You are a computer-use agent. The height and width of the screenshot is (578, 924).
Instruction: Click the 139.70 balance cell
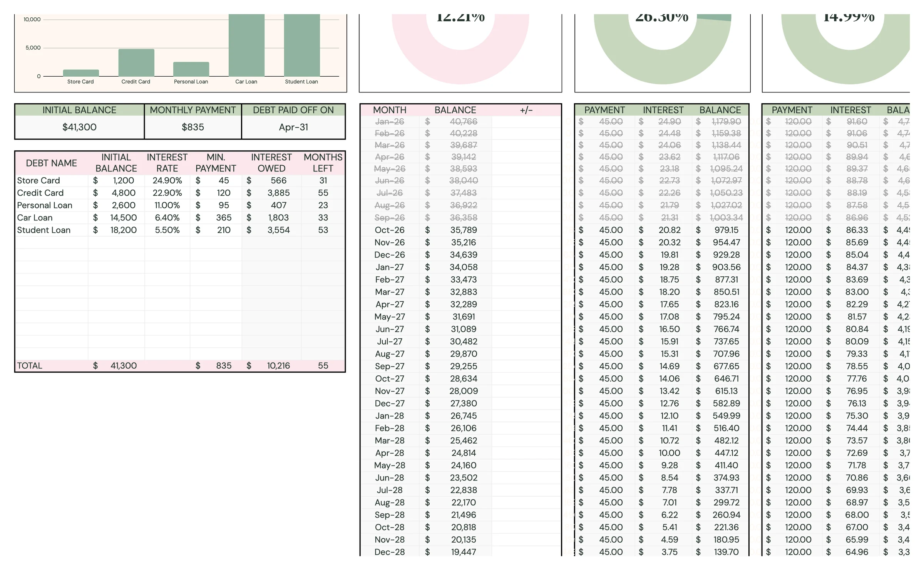click(x=720, y=552)
